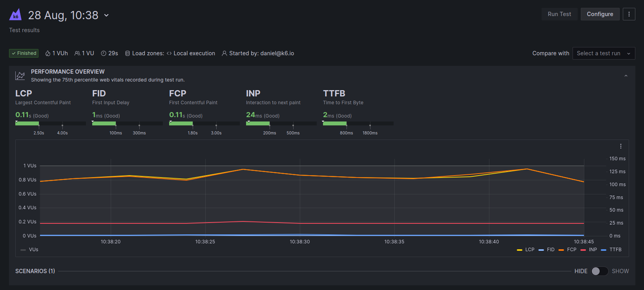Click the LCP threshold progress bar
Viewport: 644px width, 290px height.
(x=50, y=123)
